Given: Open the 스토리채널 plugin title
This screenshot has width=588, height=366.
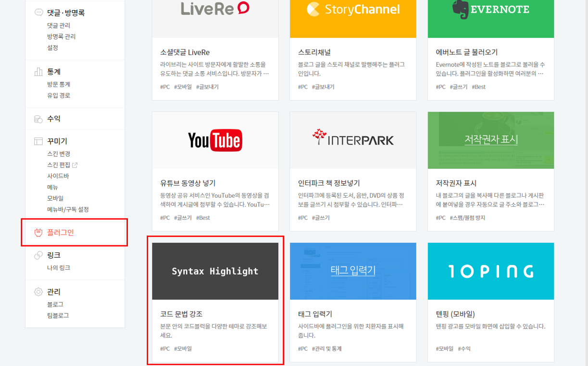Looking at the screenshot, I should (x=314, y=52).
